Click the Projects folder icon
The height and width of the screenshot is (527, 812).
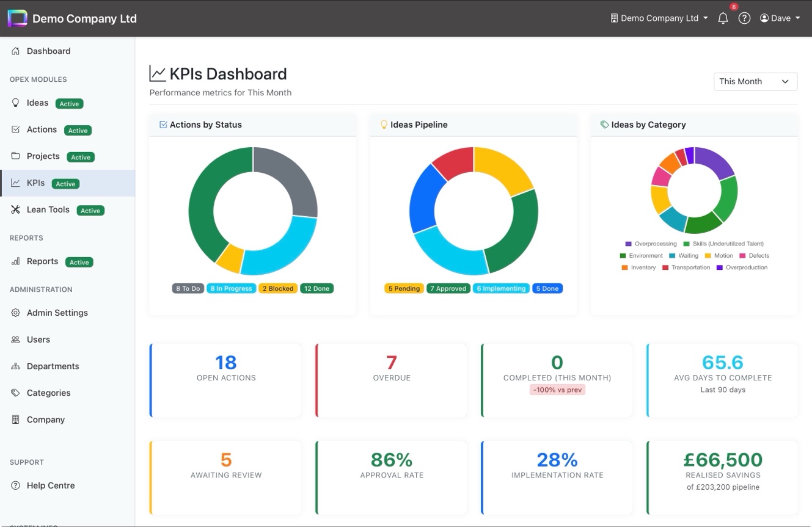(x=15, y=156)
